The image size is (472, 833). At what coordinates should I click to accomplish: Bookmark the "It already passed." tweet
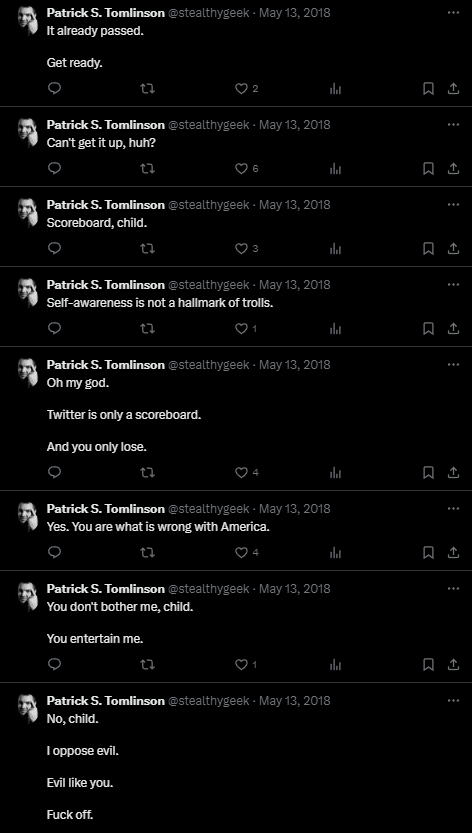428,88
